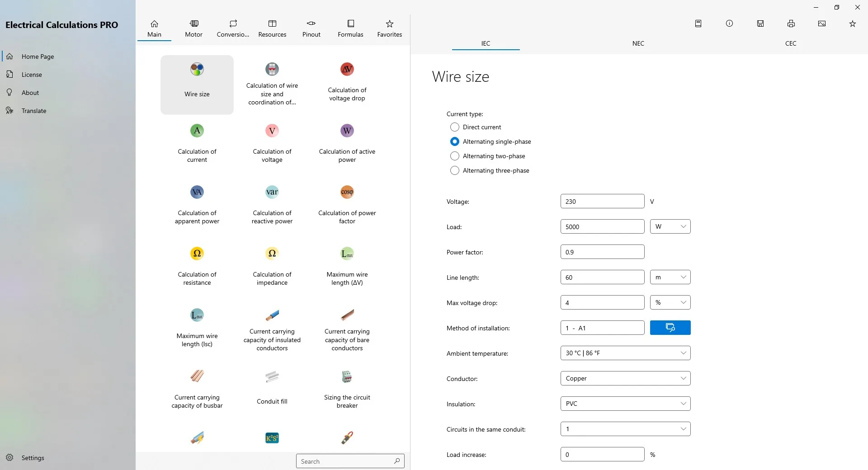Viewport: 868px width, 470px height.
Task: Open Calculation of resistance tile
Action: click(x=197, y=269)
